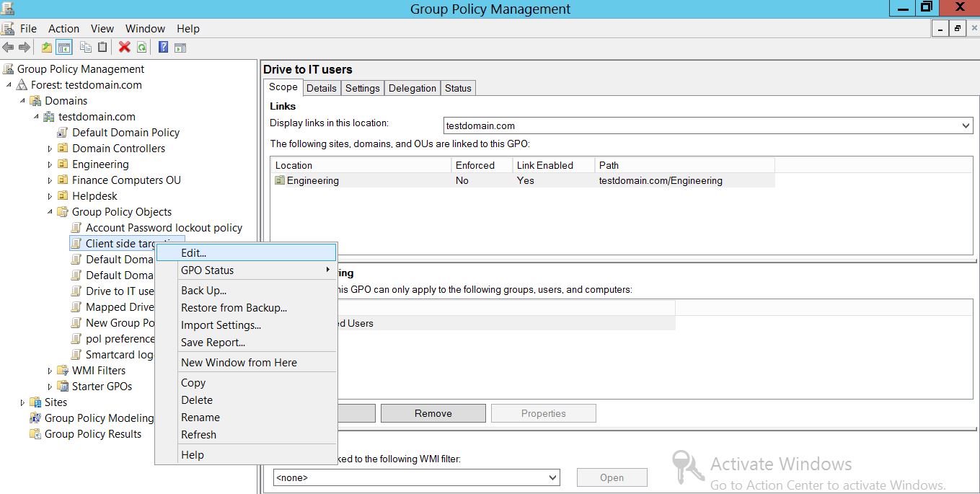The width and height of the screenshot is (980, 494).
Task: Click the red Delete X toolbar icon
Action: [124, 48]
